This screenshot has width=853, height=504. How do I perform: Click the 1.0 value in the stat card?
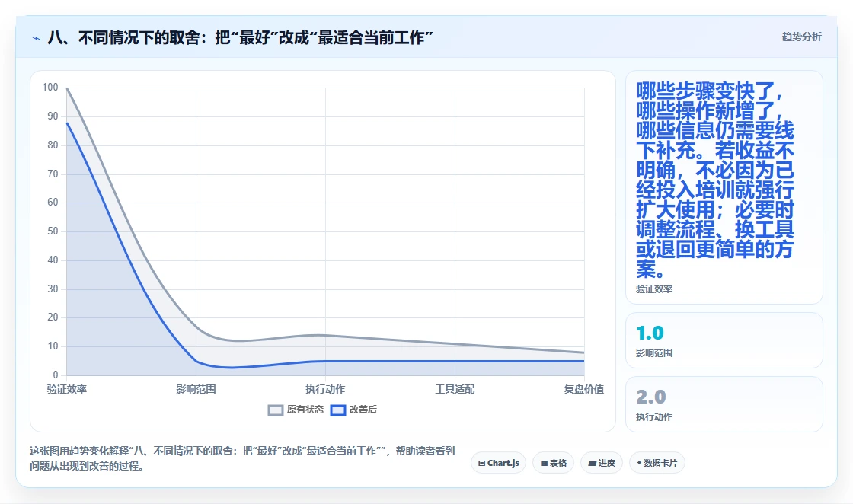[650, 333]
